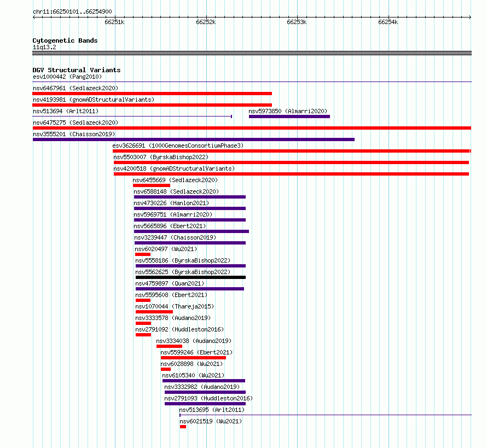This screenshot has width=487, height=448.
Task: Select the nsv5969751 (Almarri2020) label
Action: click(x=173, y=214)
